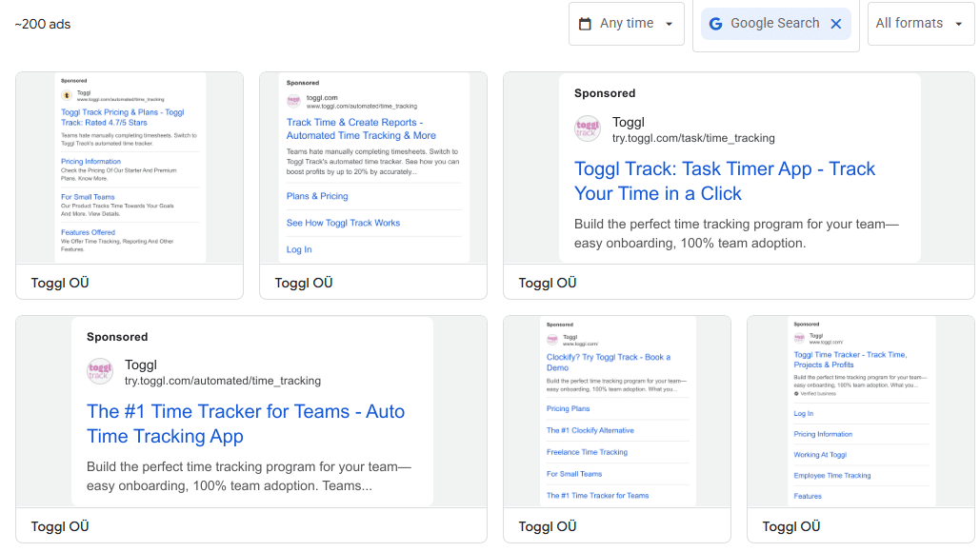The image size is (980, 552).
Task: Click the calendar icon in date filter
Action: coord(585,24)
